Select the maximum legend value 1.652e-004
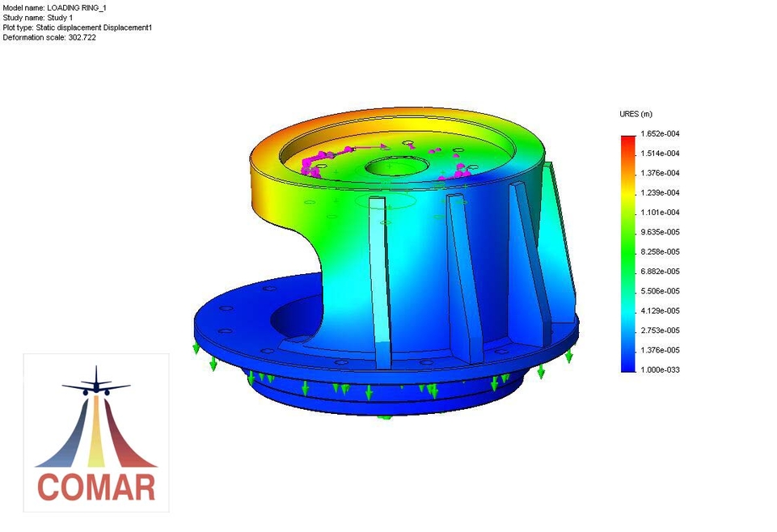777x532 pixels. 660,133
